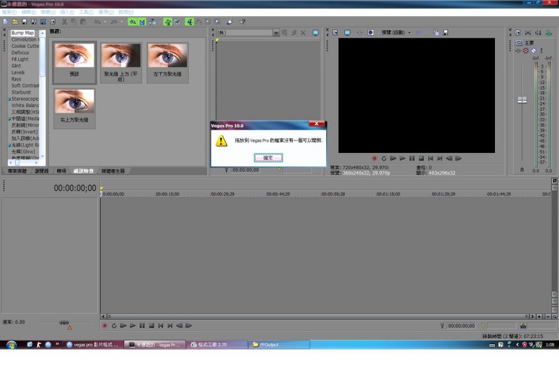Click timeline transport Go to Start button

(x=161, y=326)
